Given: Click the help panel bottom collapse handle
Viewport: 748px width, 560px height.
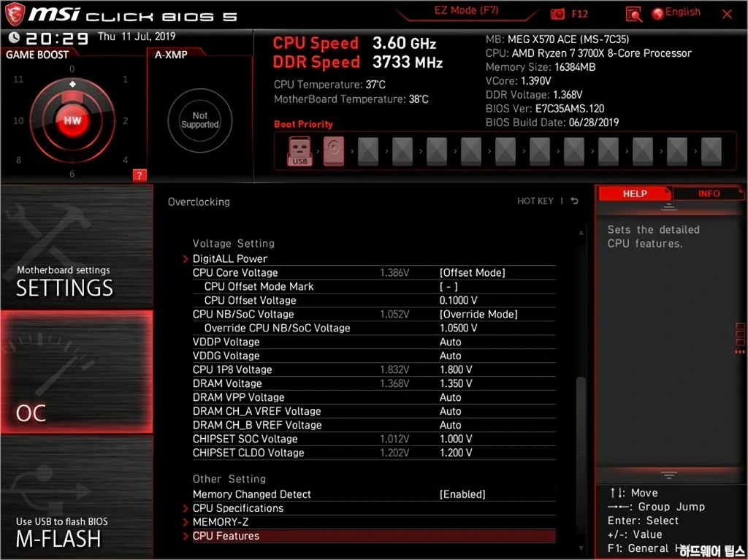Looking at the screenshot, I should [x=669, y=475].
